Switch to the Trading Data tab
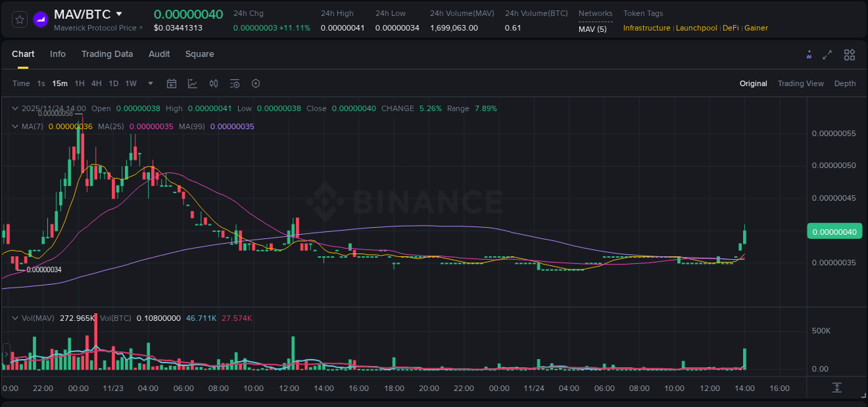 point(107,54)
